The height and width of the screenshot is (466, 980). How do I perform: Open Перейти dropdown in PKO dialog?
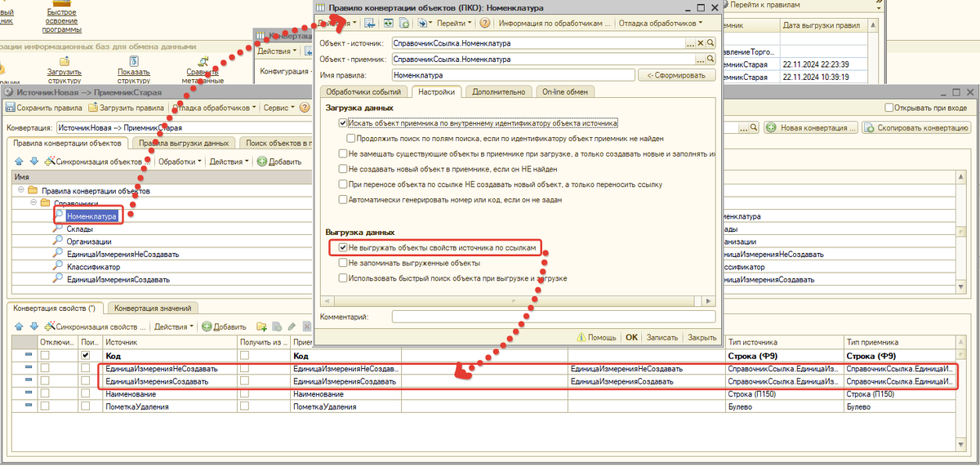point(454,23)
